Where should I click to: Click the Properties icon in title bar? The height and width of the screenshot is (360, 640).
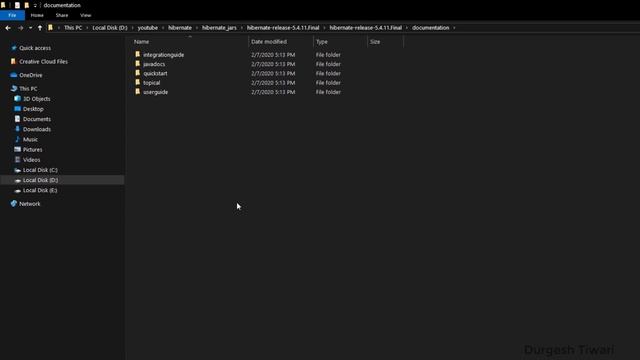[x=17, y=5]
